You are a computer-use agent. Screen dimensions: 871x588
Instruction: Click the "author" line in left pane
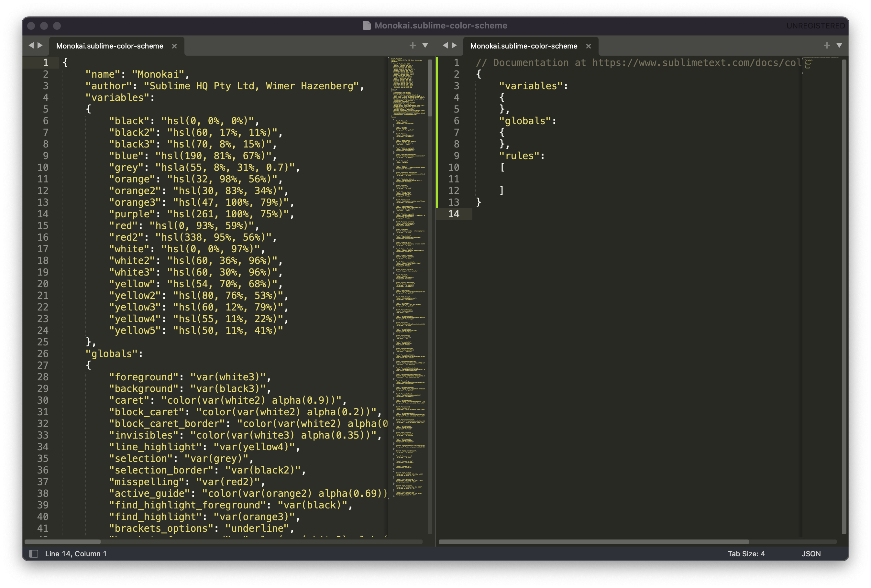[225, 86]
